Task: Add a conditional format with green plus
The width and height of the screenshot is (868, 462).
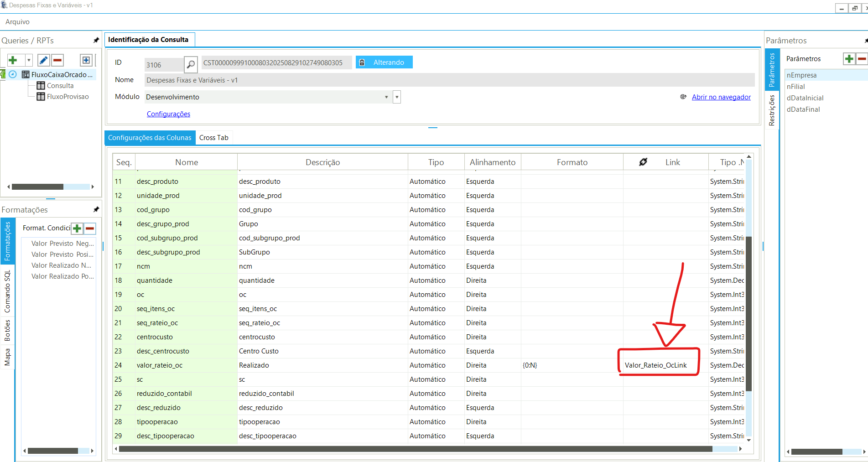Action: coord(78,228)
